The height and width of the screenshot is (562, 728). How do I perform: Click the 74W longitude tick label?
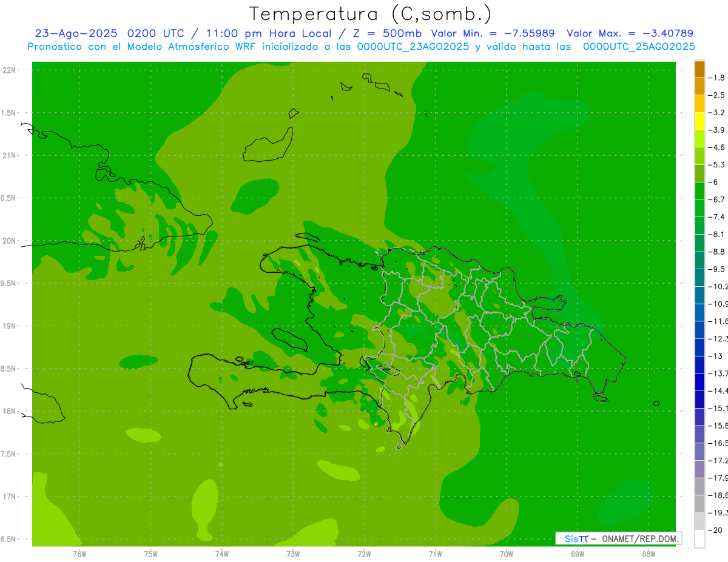pos(221,554)
